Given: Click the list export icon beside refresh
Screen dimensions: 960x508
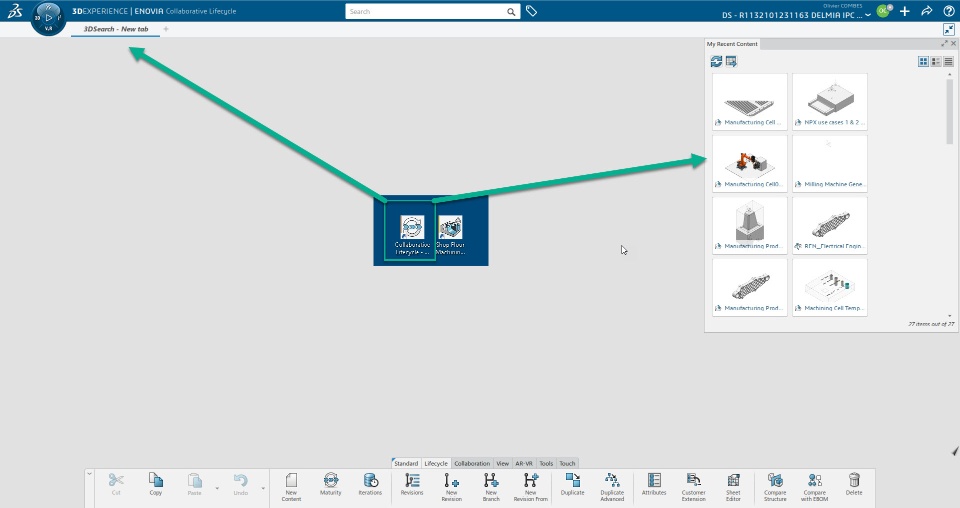Looking at the screenshot, I should coord(731,61).
